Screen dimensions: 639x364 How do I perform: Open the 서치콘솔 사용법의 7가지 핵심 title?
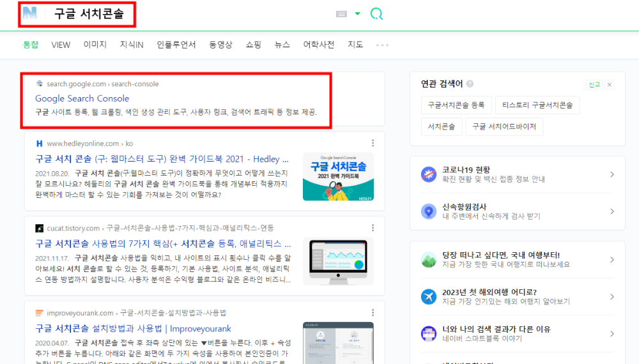pyautogui.click(x=163, y=243)
